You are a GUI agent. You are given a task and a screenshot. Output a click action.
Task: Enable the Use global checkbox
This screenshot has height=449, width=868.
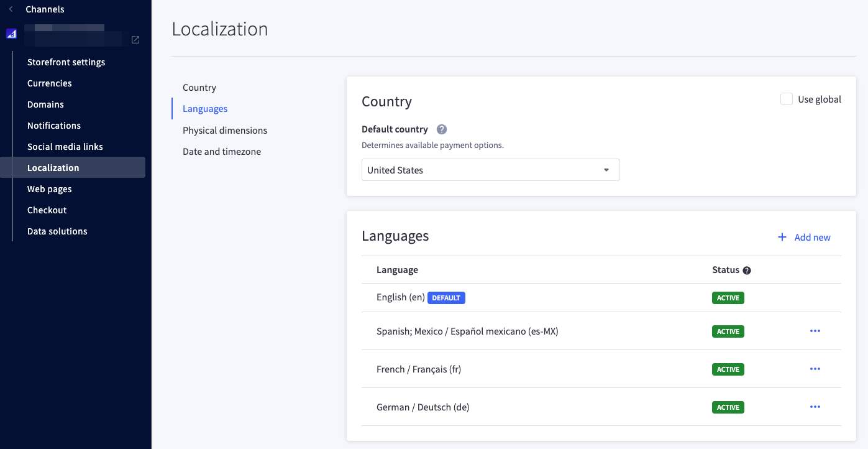[x=787, y=99]
